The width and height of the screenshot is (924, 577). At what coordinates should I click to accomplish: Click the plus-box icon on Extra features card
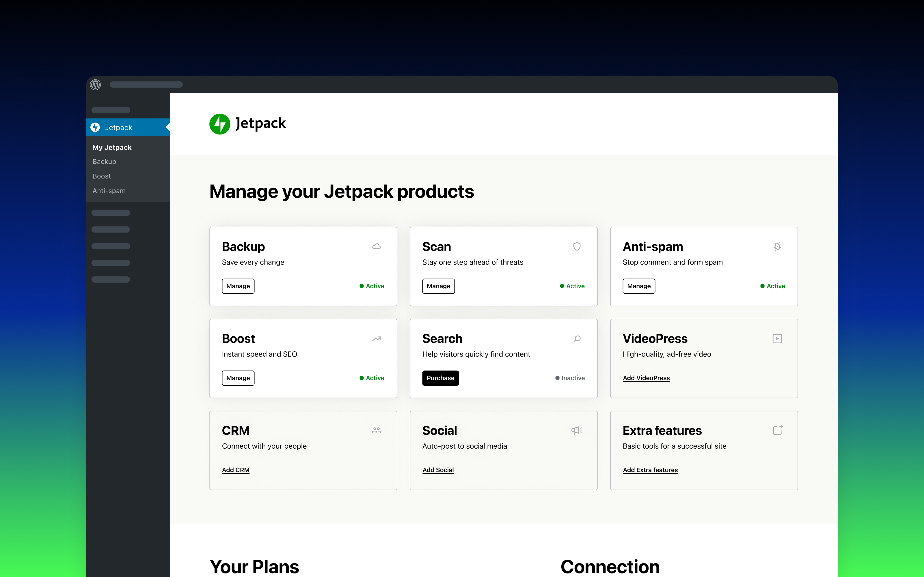coord(777,430)
